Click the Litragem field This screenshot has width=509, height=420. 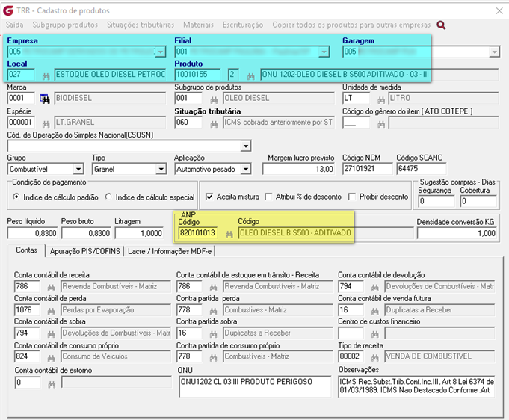(139, 233)
